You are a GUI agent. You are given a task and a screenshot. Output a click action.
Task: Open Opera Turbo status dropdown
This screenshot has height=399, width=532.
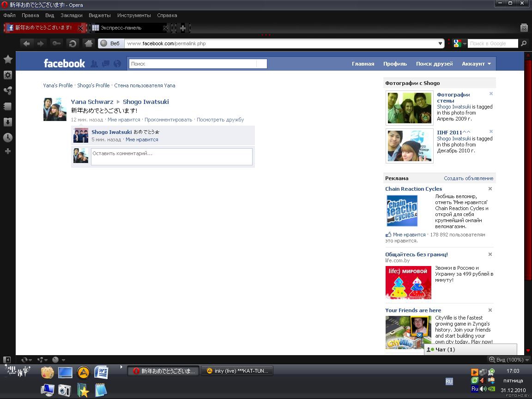coord(58,360)
